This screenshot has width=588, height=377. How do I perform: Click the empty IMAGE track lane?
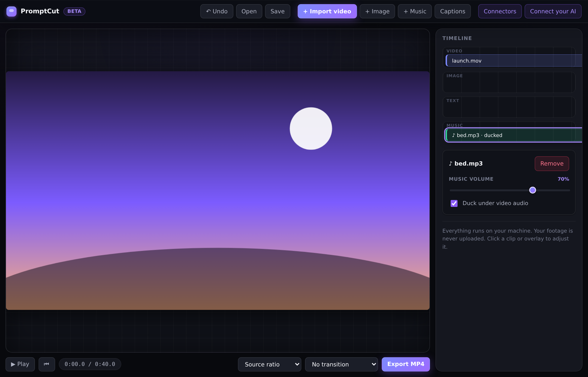click(509, 82)
